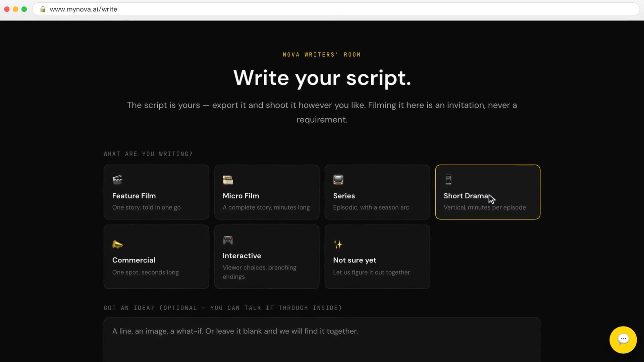The image size is (644, 362).
Task: Click the megaphone icon on Commercial card
Action: (x=117, y=244)
